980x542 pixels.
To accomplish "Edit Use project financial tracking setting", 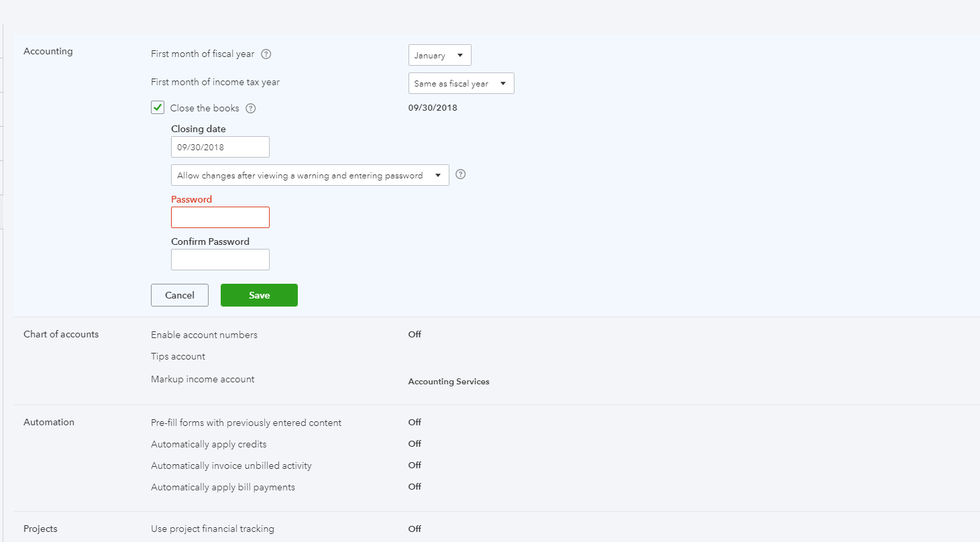I will point(213,529).
